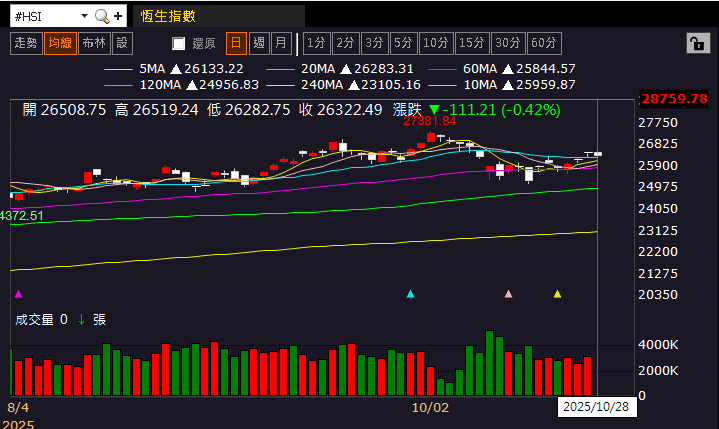
Task: Click the 5MA legend value 26133.22
Action: [214, 69]
